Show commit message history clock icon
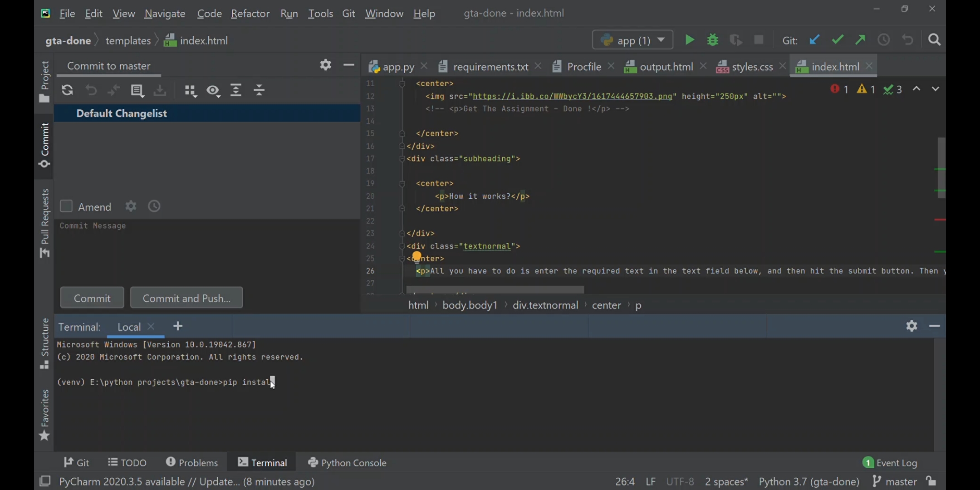Image resolution: width=980 pixels, height=490 pixels. [154, 206]
